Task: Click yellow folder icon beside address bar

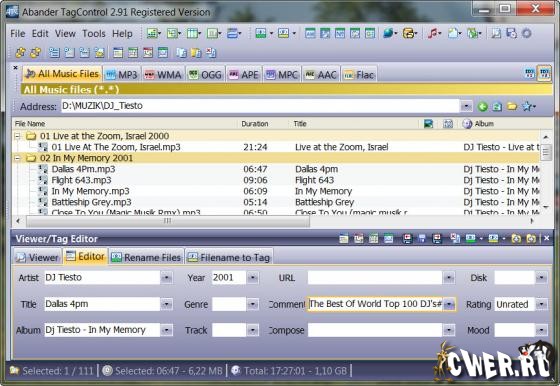Action: coord(512,106)
